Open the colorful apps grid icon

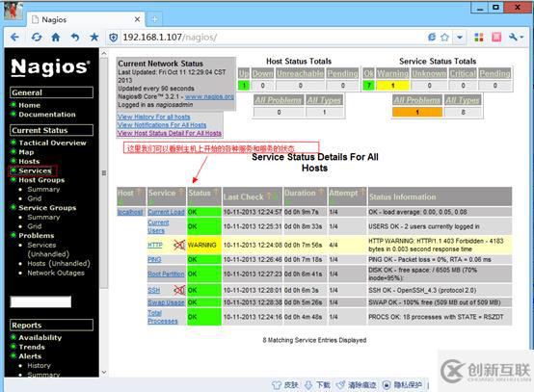pos(479,38)
